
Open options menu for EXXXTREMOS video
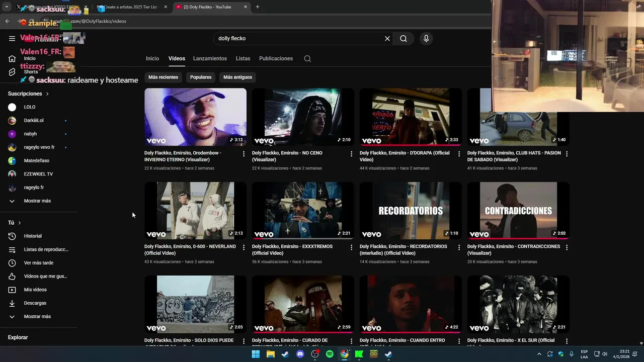(351, 247)
